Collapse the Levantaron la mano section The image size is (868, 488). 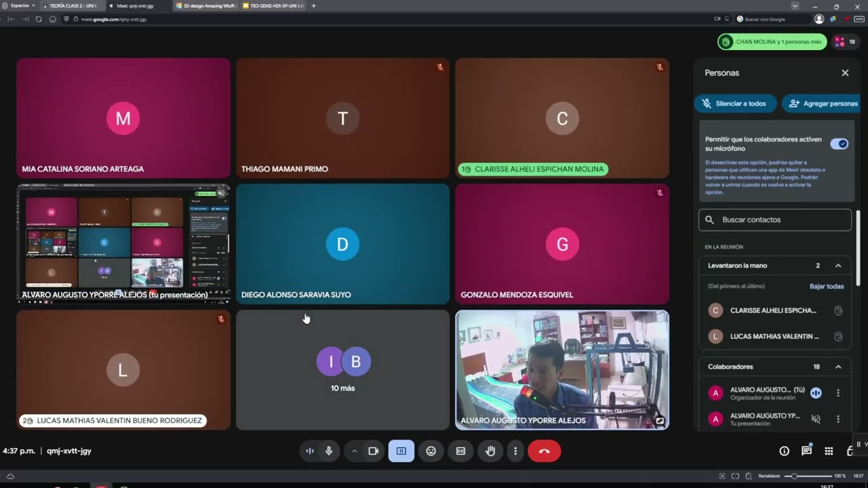(x=838, y=266)
